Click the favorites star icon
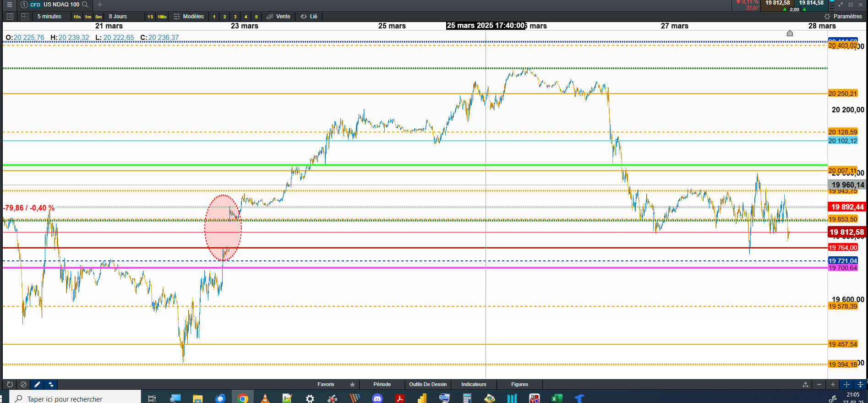 (352, 385)
